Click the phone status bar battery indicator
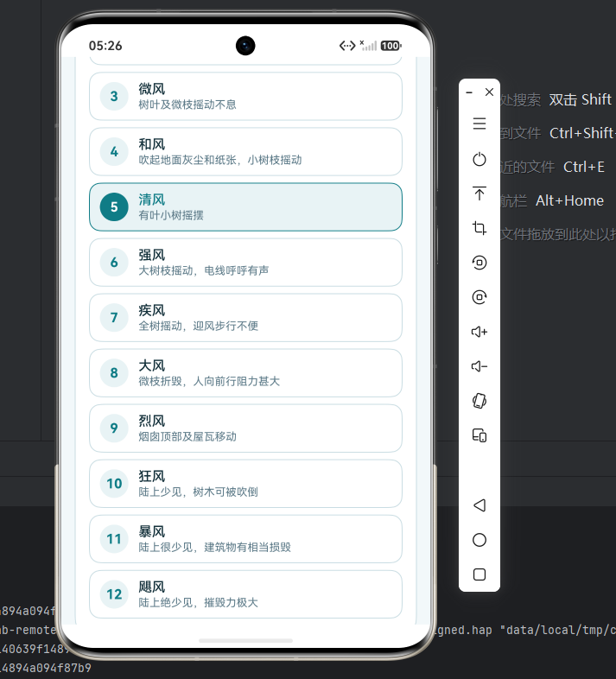 point(391,46)
